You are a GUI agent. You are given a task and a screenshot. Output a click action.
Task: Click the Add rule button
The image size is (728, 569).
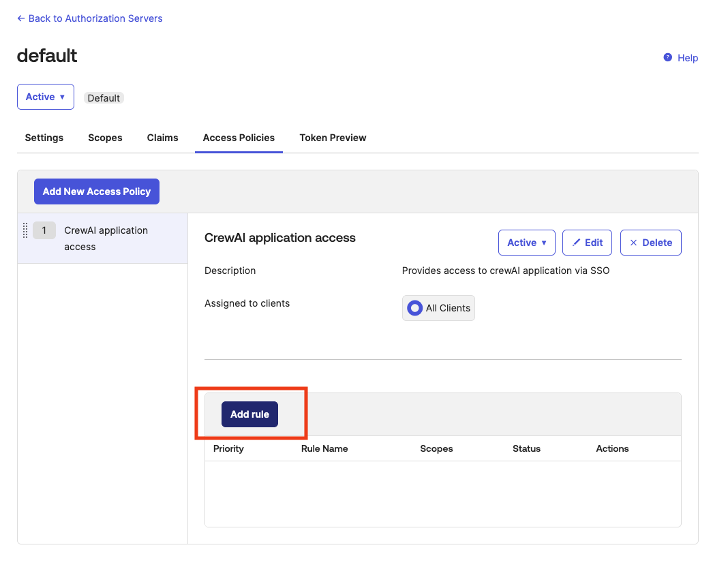click(249, 414)
